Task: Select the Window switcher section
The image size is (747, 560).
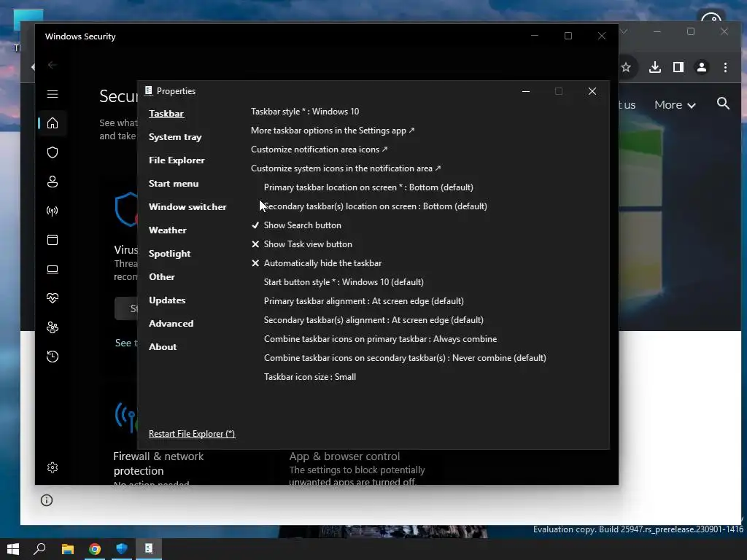Action: point(187,207)
